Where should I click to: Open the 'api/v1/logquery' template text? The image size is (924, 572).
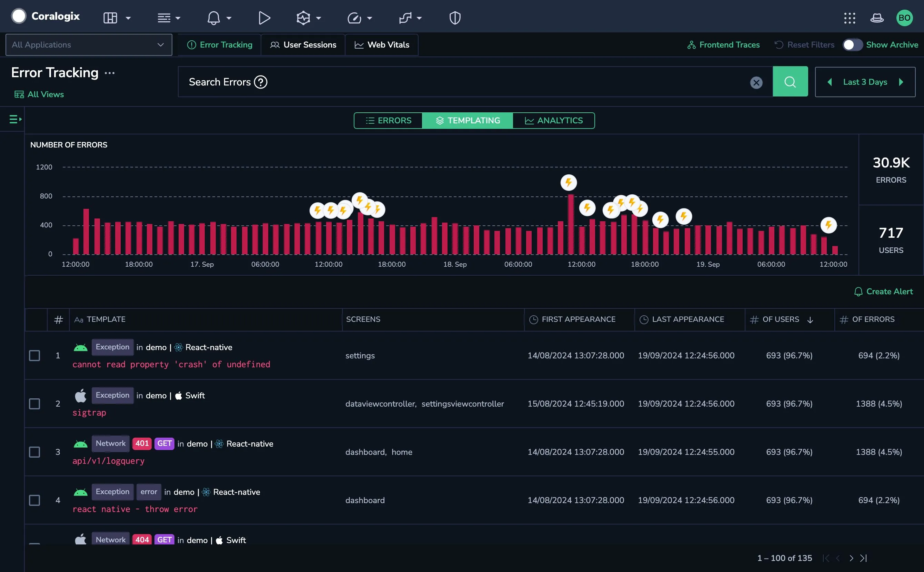click(x=108, y=461)
